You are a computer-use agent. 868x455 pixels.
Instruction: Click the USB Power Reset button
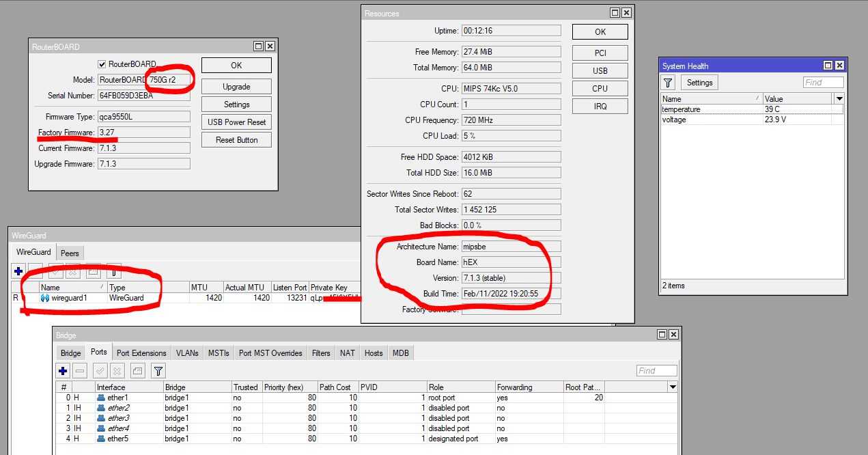(x=236, y=122)
